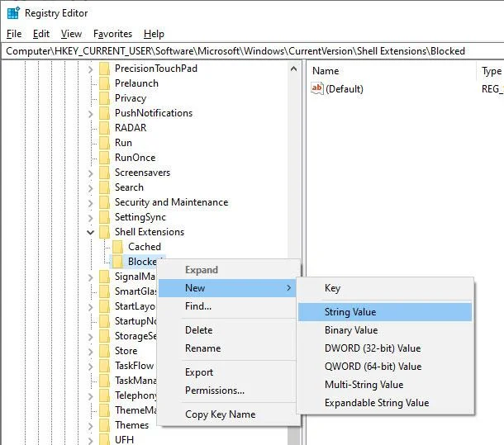This screenshot has height=445, width=504.
Task: Click the StartLayout folder icon
Action: [104, 306]
